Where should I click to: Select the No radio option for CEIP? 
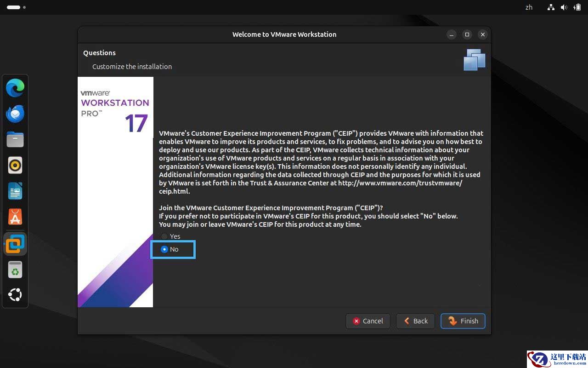pyautogui.click(x=170, y=249)
